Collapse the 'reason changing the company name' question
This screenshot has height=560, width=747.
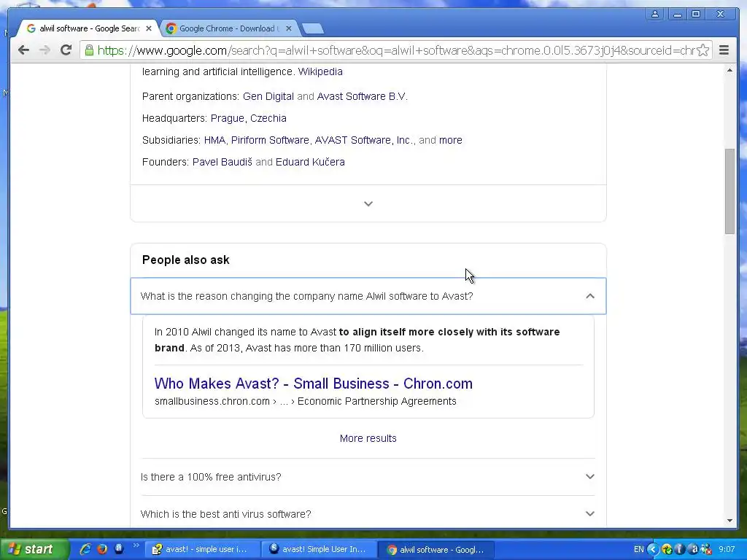tap(368, 296)
